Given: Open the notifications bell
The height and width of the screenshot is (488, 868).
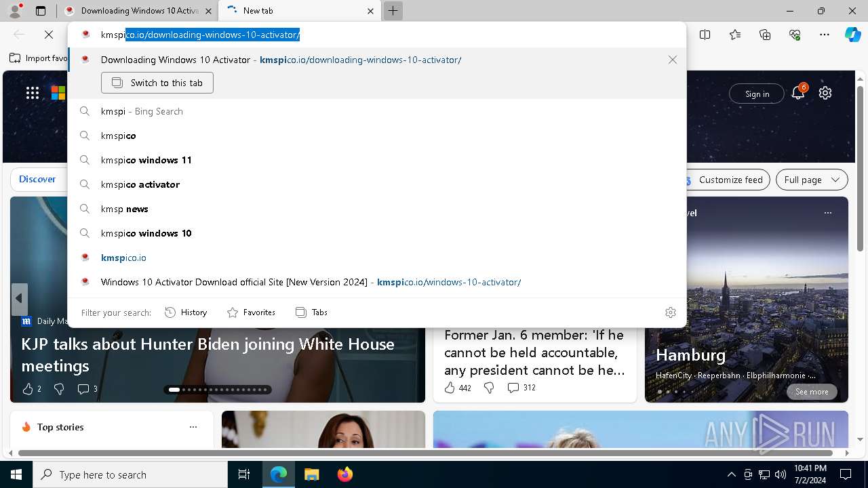Looking at the screenshot, I should pos(798,94).
